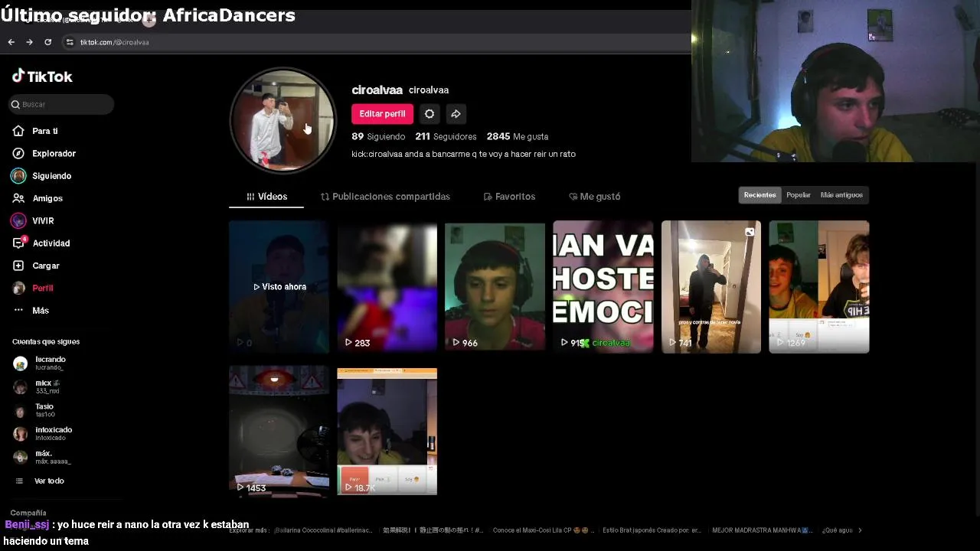980x551 pixels.
Task: Open profile settings gear icon
Action: [430, 114]
